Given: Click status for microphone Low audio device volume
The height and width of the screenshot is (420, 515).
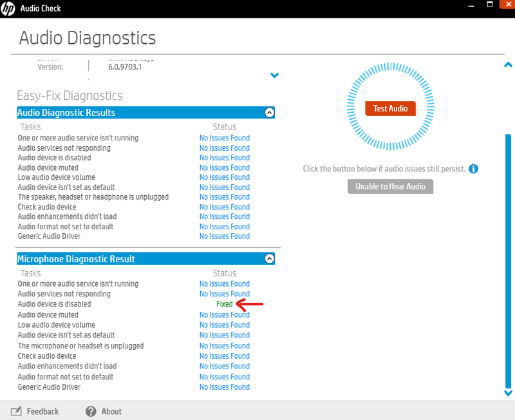Looking at the screenshot, I should 224,325.
